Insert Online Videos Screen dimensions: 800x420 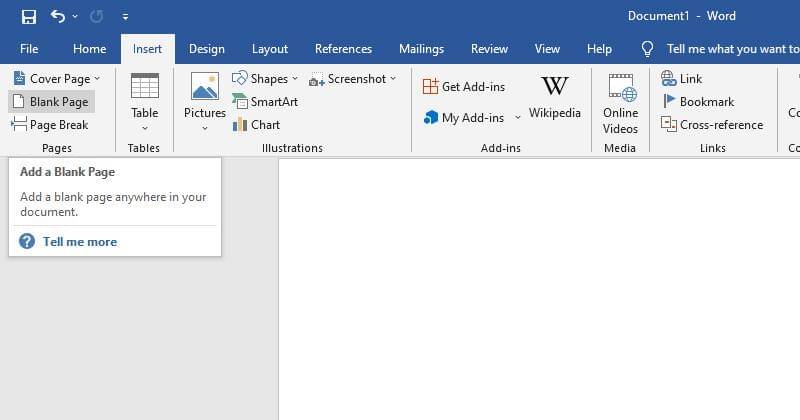point(620,103)
